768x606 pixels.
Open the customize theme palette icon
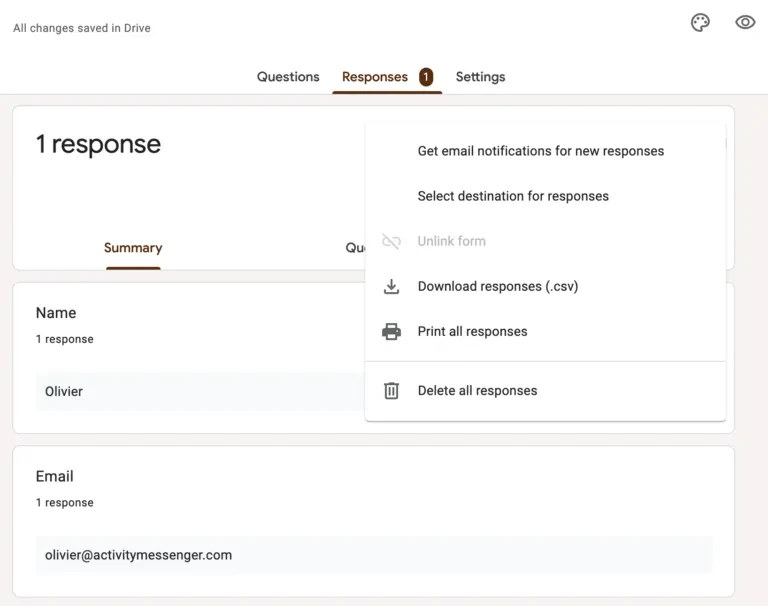coord(700,23)
